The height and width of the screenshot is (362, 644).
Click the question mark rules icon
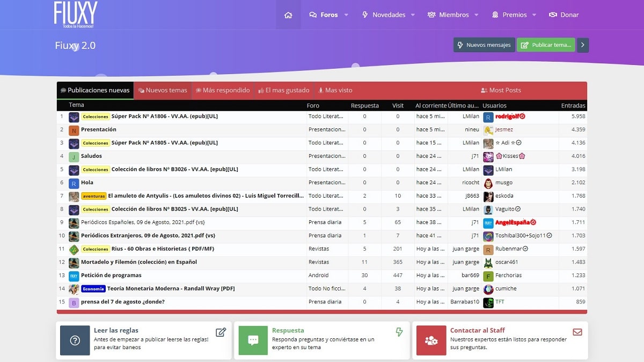tap(75, 341)
